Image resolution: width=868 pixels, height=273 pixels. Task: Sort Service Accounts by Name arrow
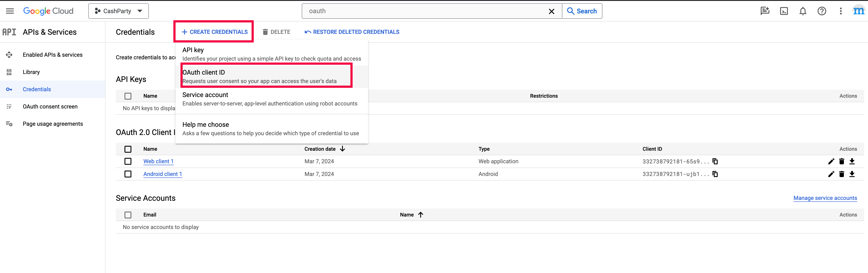[x=420, y=215]
